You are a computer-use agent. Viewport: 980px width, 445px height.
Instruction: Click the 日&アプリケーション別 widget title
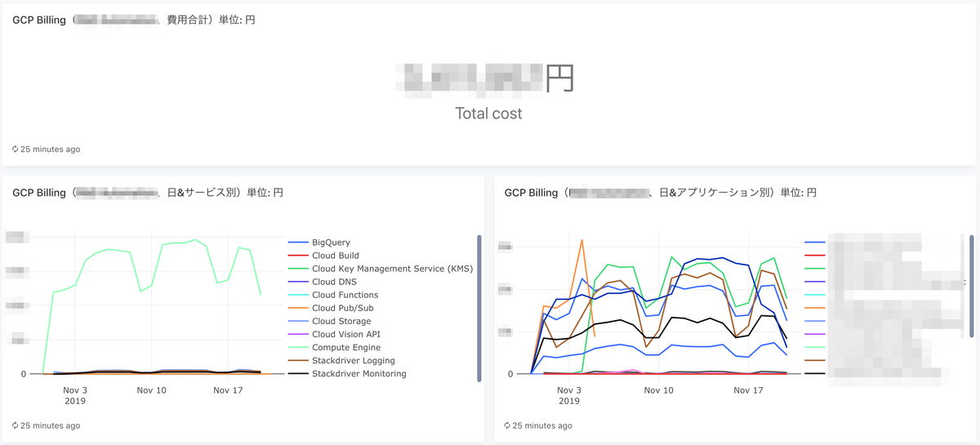click(x=661, y=193)
